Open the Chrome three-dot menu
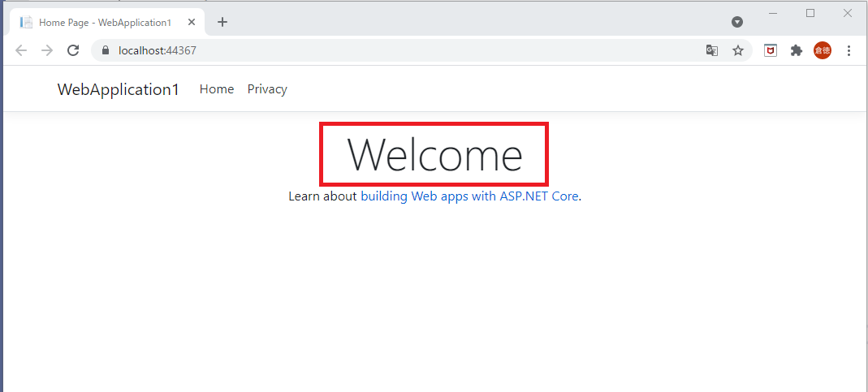The image size is (868, 392). click(x=849, y=50)
